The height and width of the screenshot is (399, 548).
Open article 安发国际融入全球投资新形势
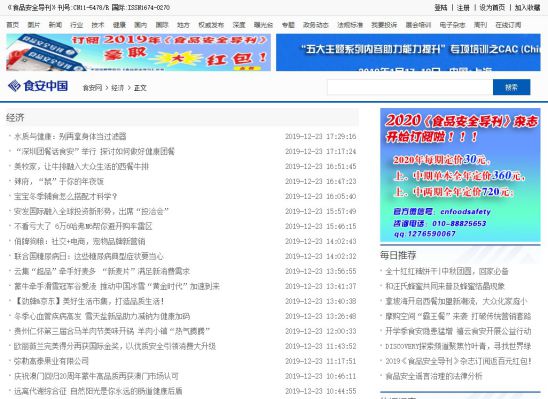point(91,211)
